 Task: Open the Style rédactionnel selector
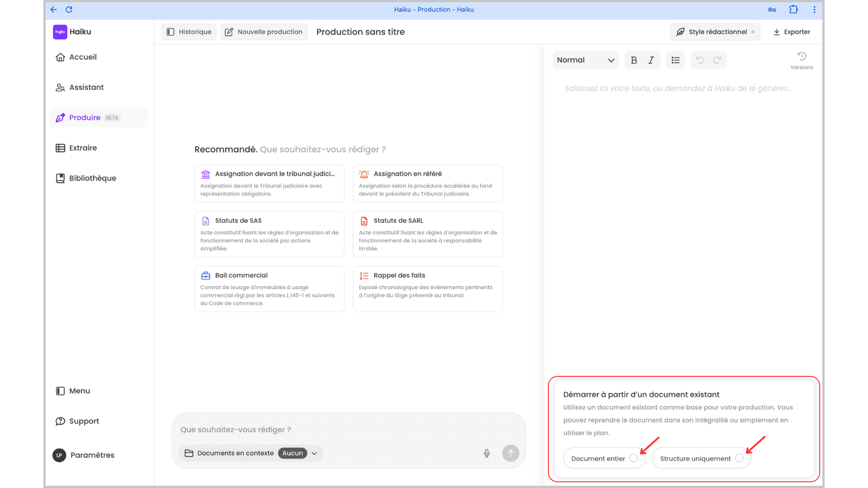pos(715,32)
